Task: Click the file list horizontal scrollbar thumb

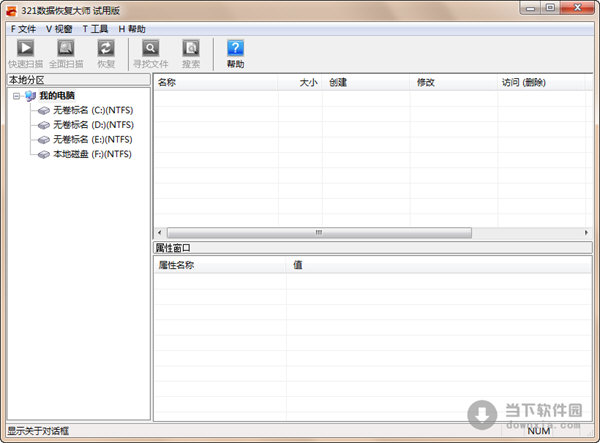Action: point(319,233)
